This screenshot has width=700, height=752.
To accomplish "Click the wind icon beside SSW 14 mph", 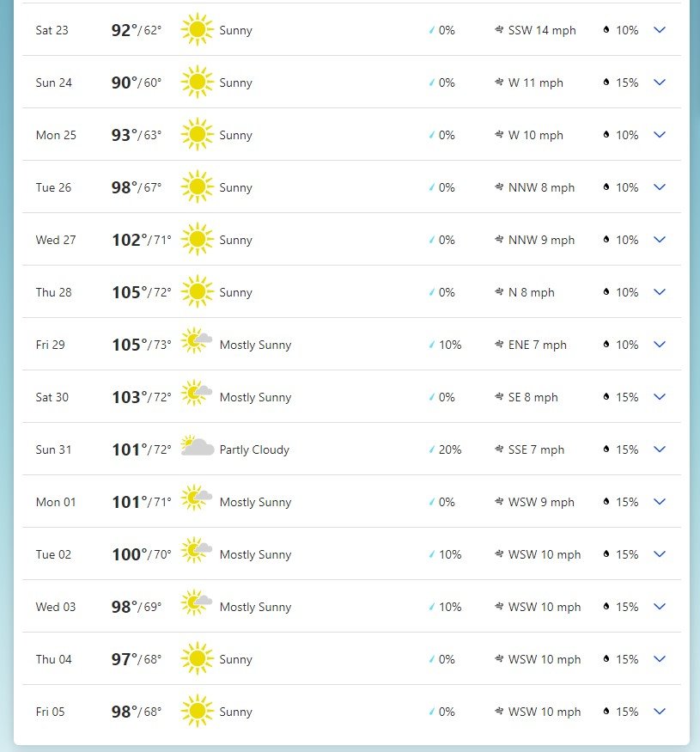I will point(499,30).
